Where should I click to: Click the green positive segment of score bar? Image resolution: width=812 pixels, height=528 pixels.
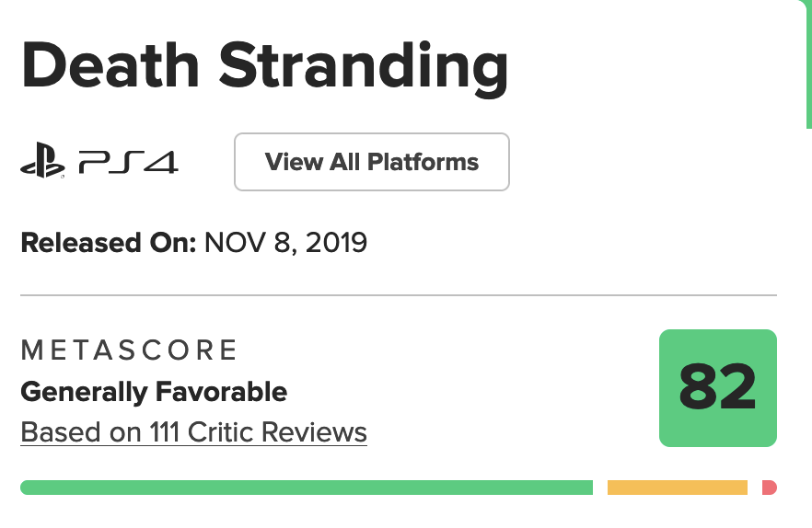(306, 487)
